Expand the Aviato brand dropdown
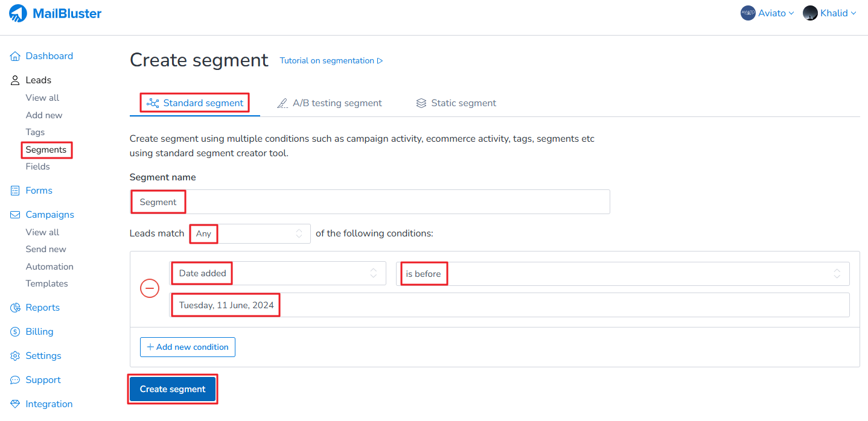 [x=767, y=13]
